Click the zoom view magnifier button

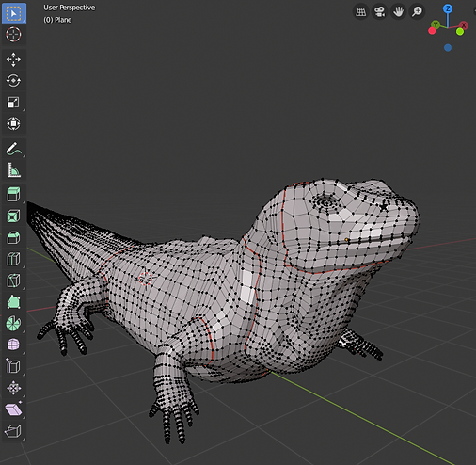point(417,12)
